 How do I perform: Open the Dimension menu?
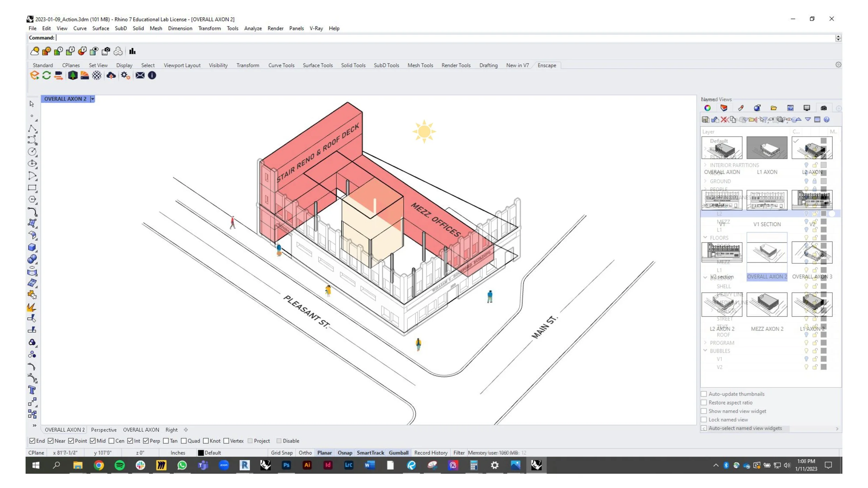tap(180, 28)
